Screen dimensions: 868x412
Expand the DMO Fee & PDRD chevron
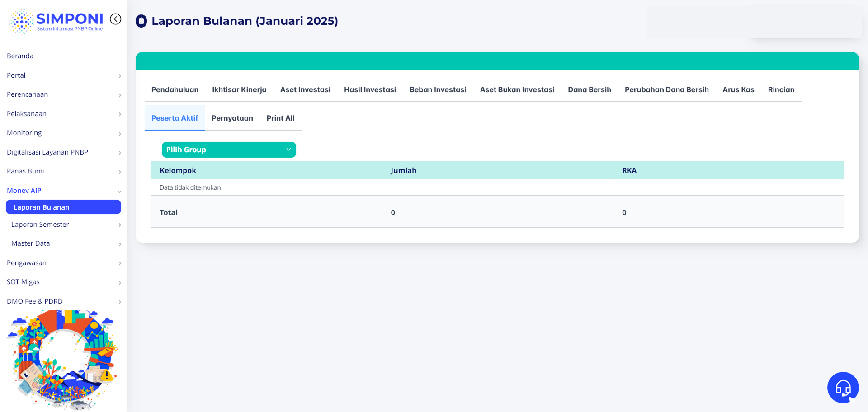tap(120, 302)
